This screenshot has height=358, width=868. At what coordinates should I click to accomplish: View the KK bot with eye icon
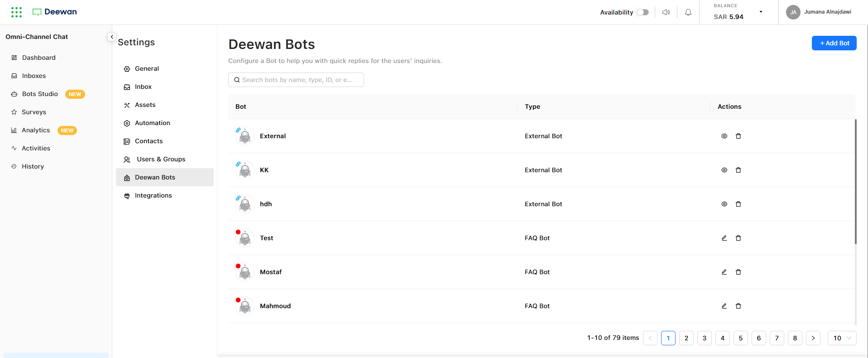(724, 170)
